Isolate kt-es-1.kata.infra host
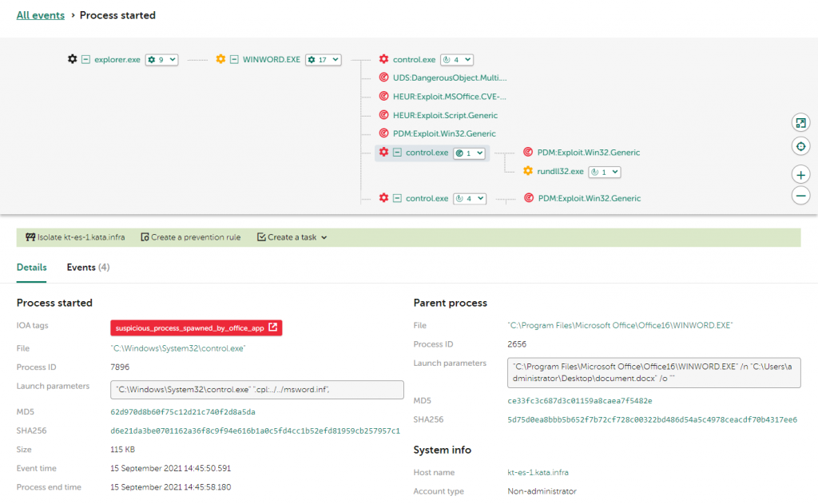This screenshot has height=504, width=818. click(x=76, y=237)
